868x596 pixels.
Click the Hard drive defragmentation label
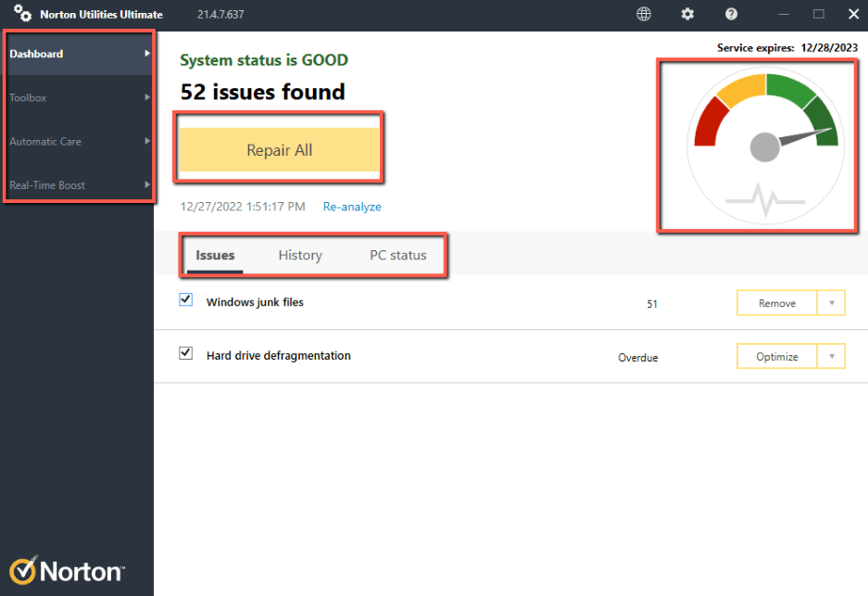pos(279,356)
